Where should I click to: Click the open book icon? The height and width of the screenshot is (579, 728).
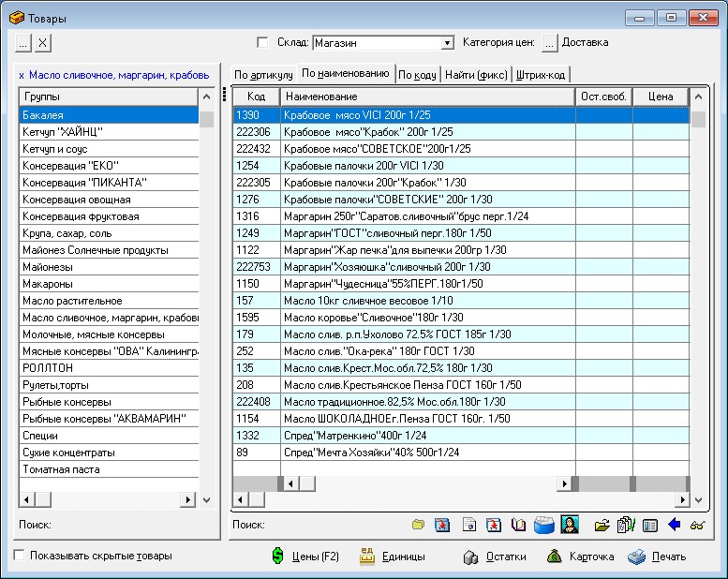519,525
